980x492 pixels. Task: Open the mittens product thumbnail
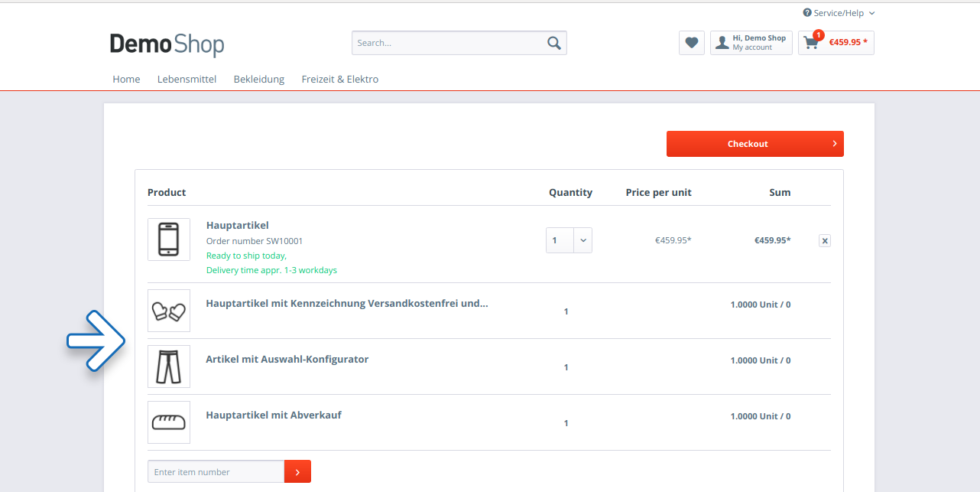(x=169, y=311)
